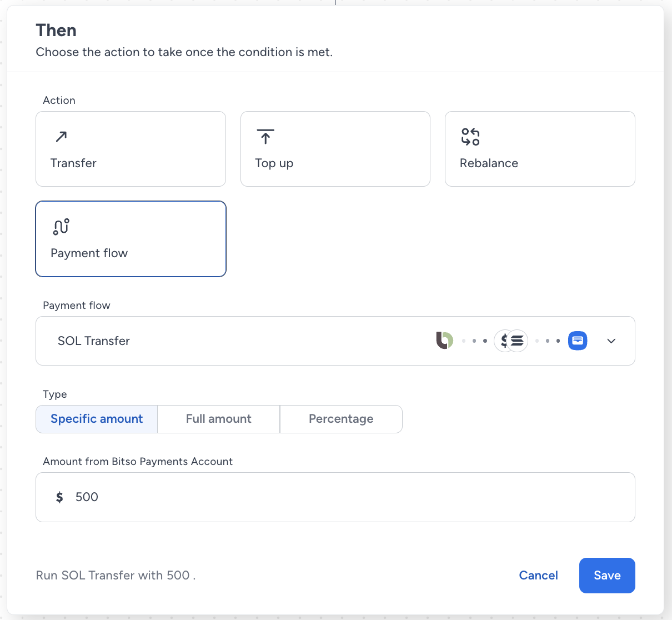The width and height of the screenshot is (672, 620).
Task: Cancel the action dialog
Action: [538, 576]
